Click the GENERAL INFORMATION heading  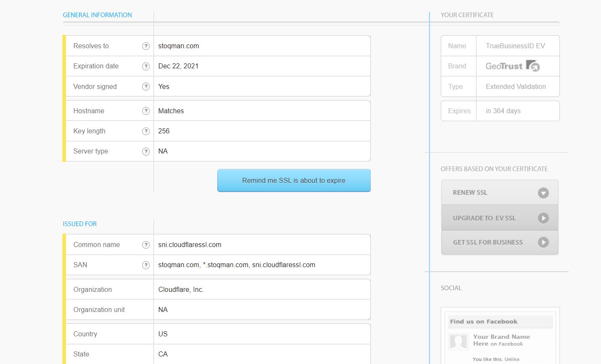(x=97, y=15)
